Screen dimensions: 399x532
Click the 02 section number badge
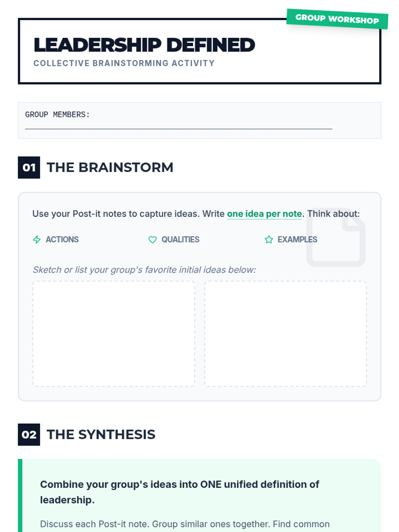[29, 435]
